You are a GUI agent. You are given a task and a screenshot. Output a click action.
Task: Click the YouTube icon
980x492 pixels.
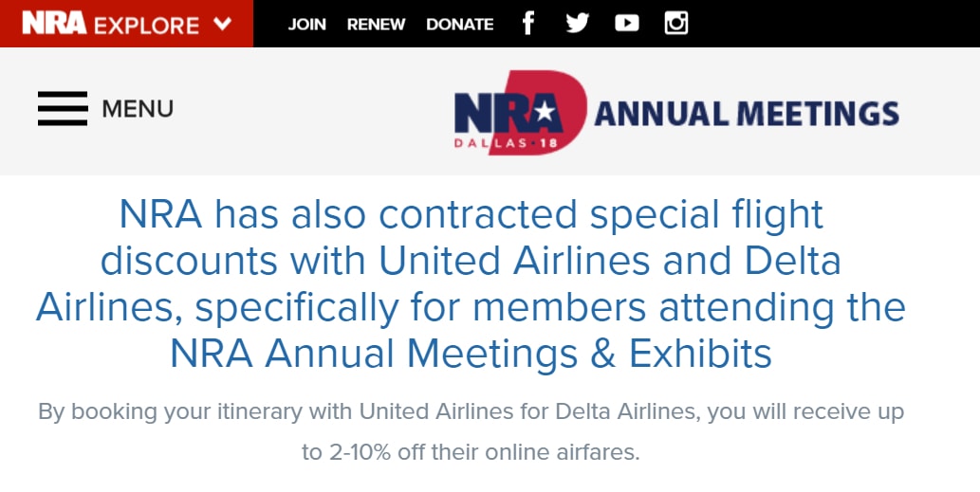pos(627,23)
